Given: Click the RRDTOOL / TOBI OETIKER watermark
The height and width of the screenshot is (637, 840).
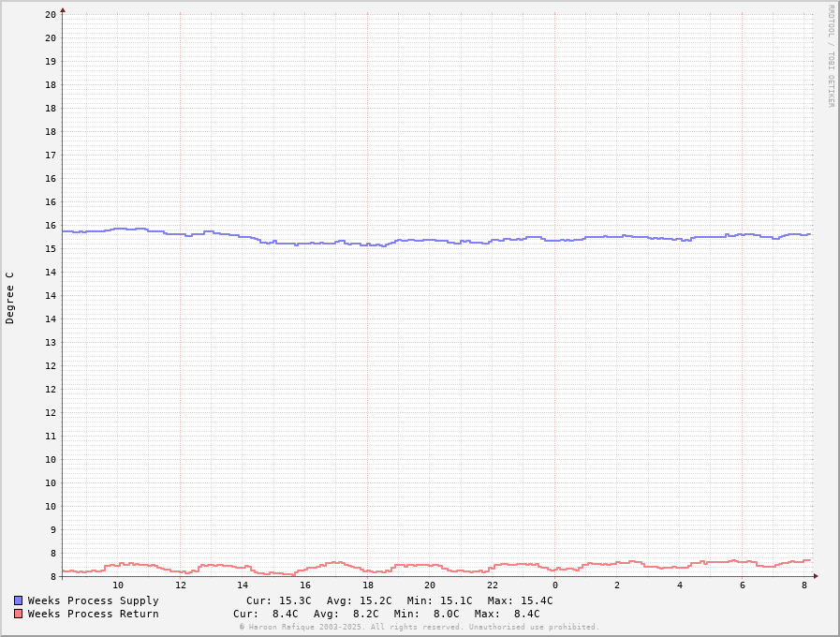Looking at the screenshot, I should tap(830, 56).
